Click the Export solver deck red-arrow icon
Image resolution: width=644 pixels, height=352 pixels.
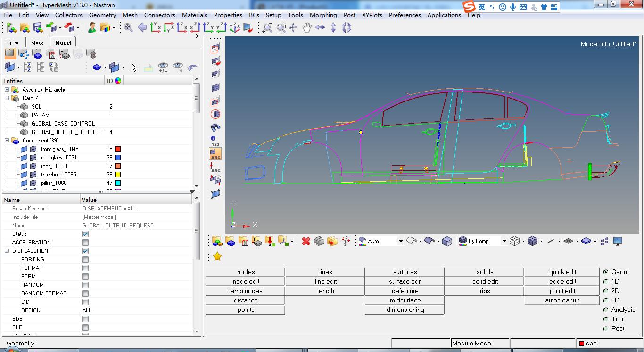[69, 27]
